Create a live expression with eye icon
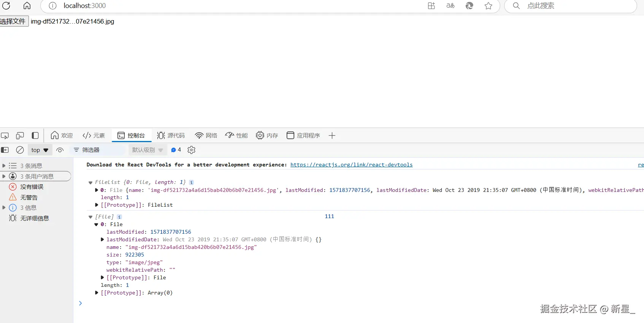The image size is (644, 323). [60, 150]
